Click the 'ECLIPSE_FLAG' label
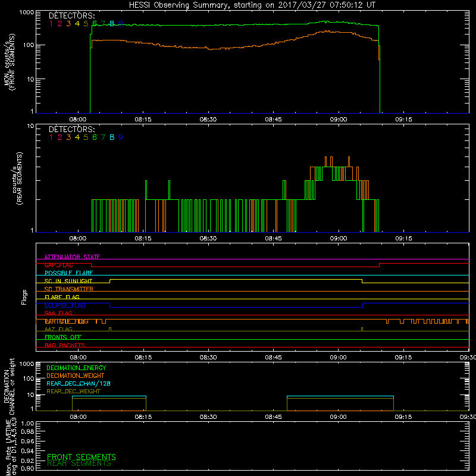 [65, 305]
